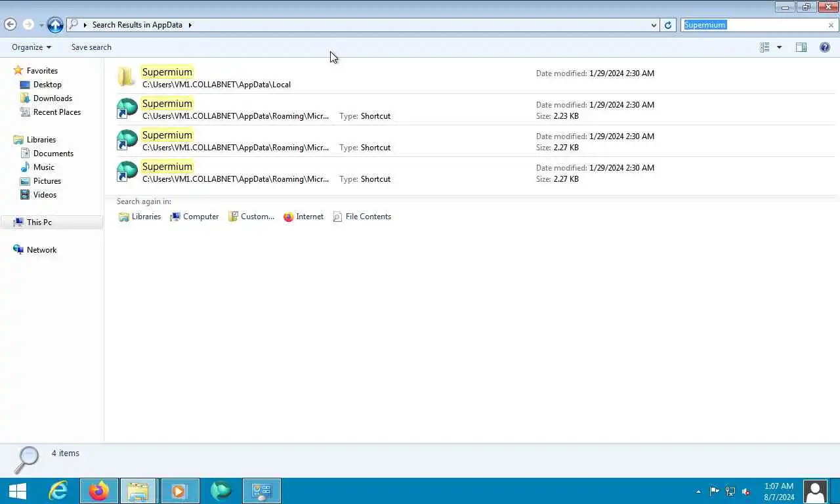Expand the address bar history dropdown
The height and width of the screenshot is (504, 840).
pos(654,25)
